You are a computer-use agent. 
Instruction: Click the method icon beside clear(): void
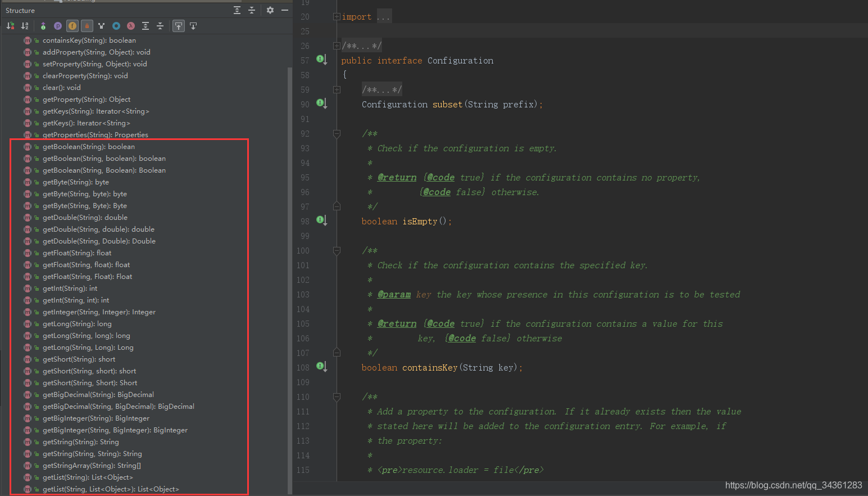click(x=28, y=88)
